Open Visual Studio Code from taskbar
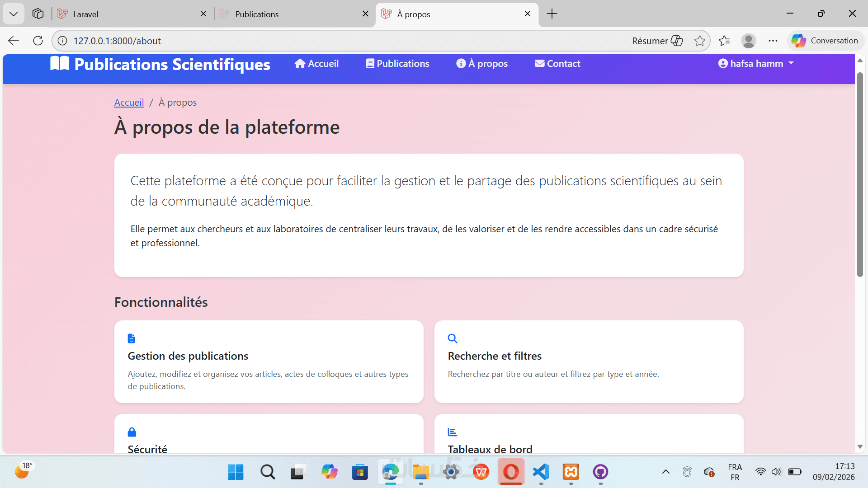This screenshot has width=868, height=488. 541,472
